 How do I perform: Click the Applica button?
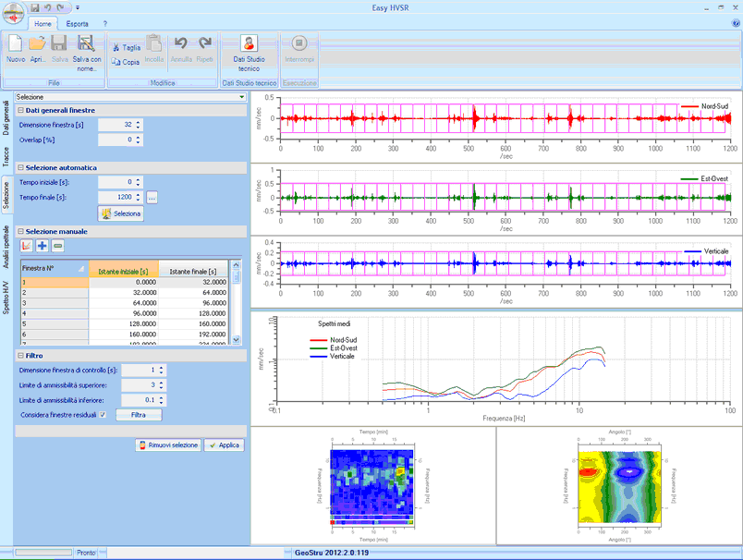pos(225,445)
